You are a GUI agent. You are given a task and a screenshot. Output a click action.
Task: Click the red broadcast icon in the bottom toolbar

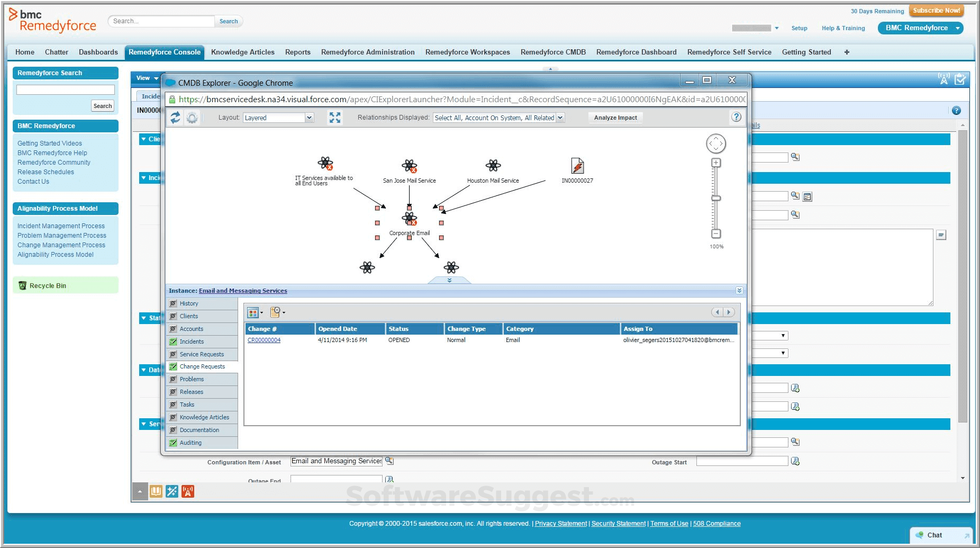[x=188, y=491]
